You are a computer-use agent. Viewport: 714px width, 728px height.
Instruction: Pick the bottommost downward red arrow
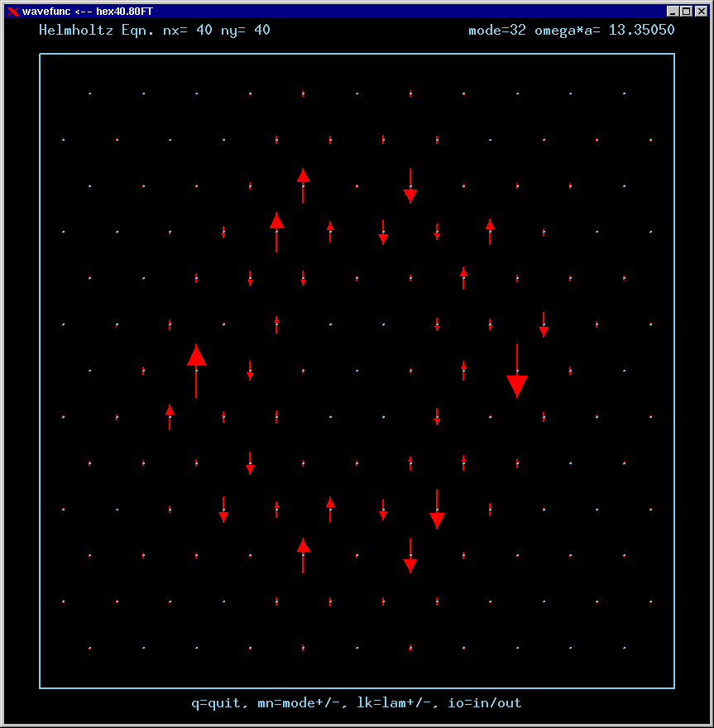pos(410,555)
